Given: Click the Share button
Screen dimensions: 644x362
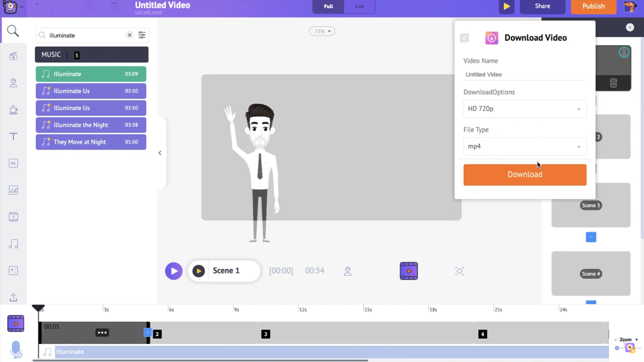Looking at the screenshot, I should (x=542, y=6).
